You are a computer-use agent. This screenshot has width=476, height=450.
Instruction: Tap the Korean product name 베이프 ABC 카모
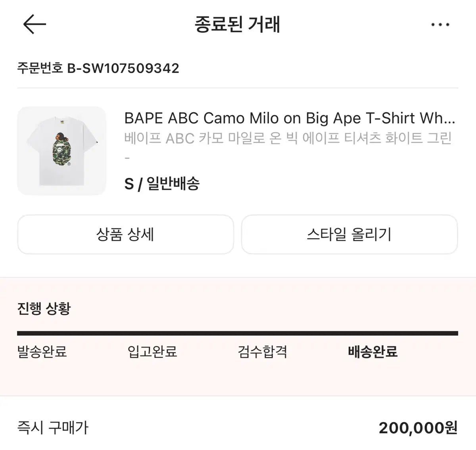pyautogui.click(x=288, y=138)
